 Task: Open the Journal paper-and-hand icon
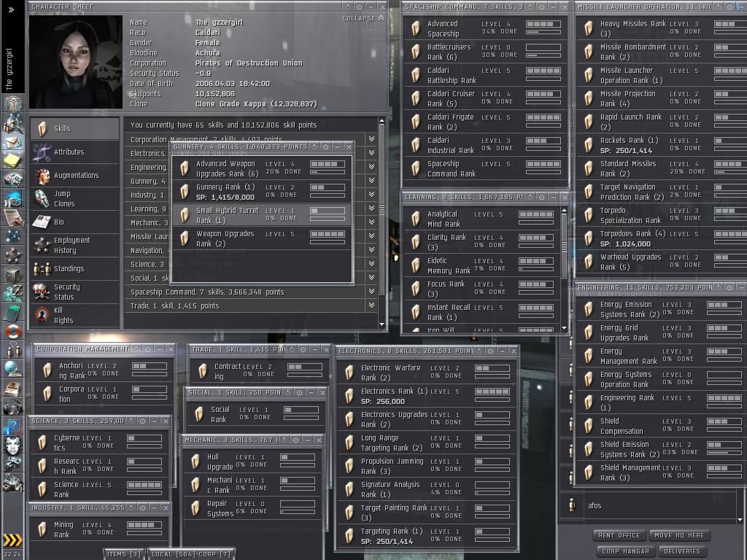coord(13,217)
